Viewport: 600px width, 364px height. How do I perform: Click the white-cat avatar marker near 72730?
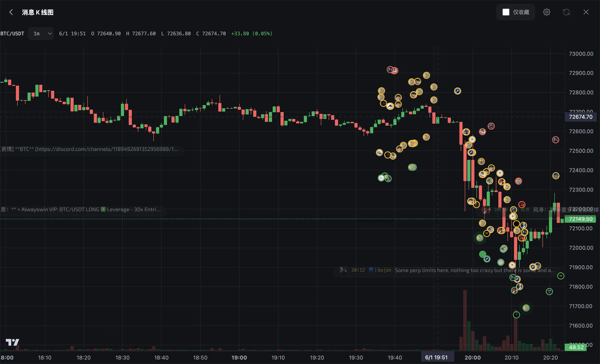pyautogui.click(x=390, y=106)
